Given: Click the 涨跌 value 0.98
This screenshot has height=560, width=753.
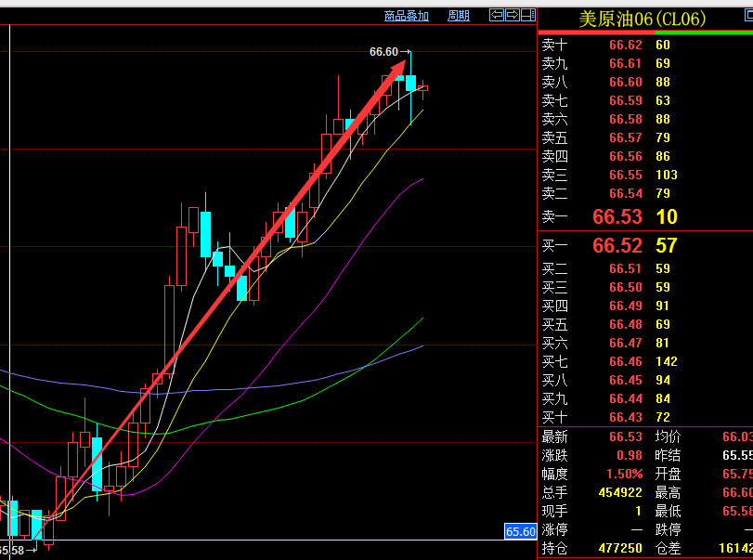Looking at the screenshot, I should tap(630, 455).
